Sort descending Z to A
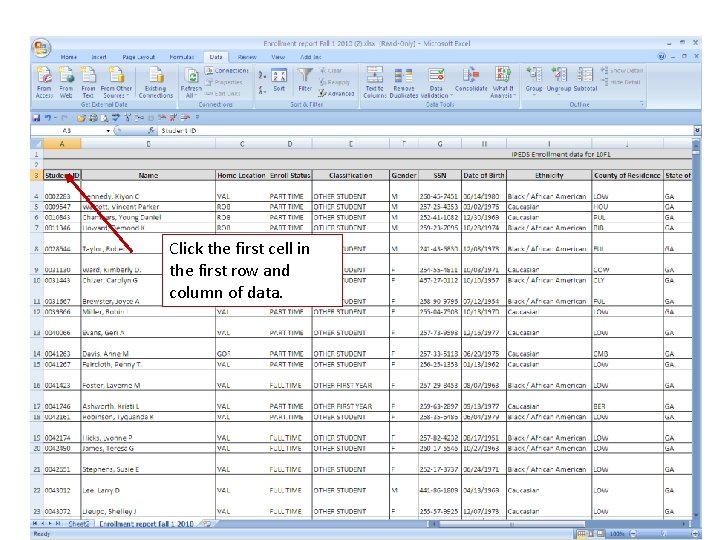Viewport: 720px width, 540px height. coord(262,90)
